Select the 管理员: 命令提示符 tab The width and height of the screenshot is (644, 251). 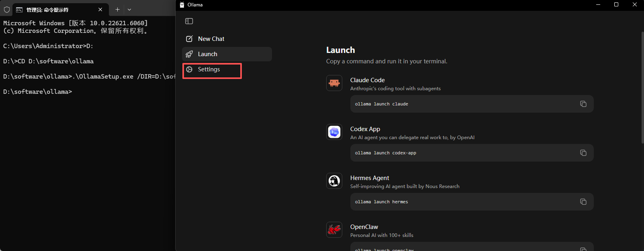click(x=61, y=10)
